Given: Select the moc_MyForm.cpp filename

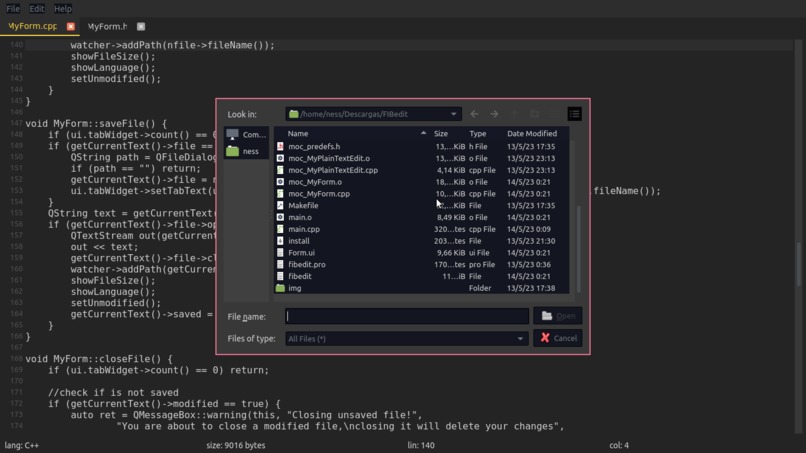Looking at the screenshot, I should 319,194.
